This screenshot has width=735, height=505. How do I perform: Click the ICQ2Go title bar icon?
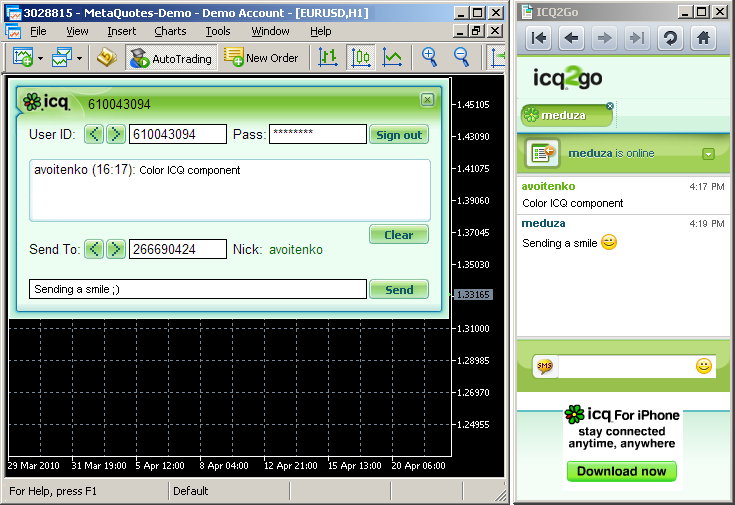(x=527, y=12)
